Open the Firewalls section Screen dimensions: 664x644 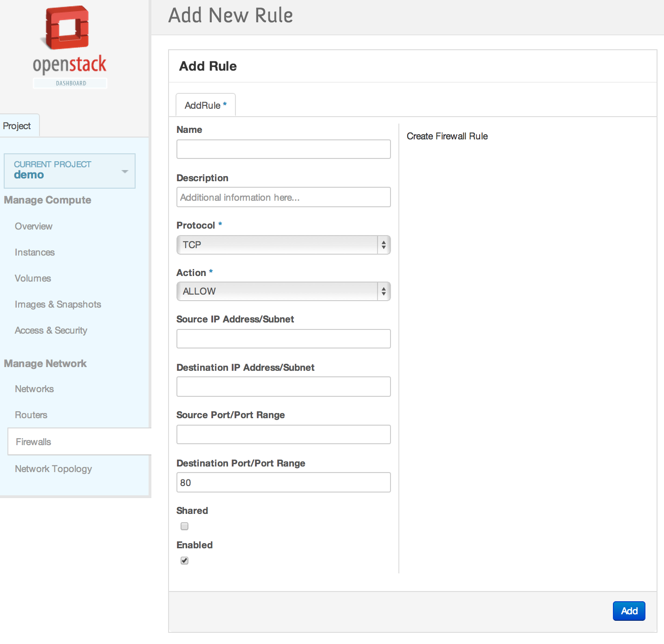coord(33,442)
